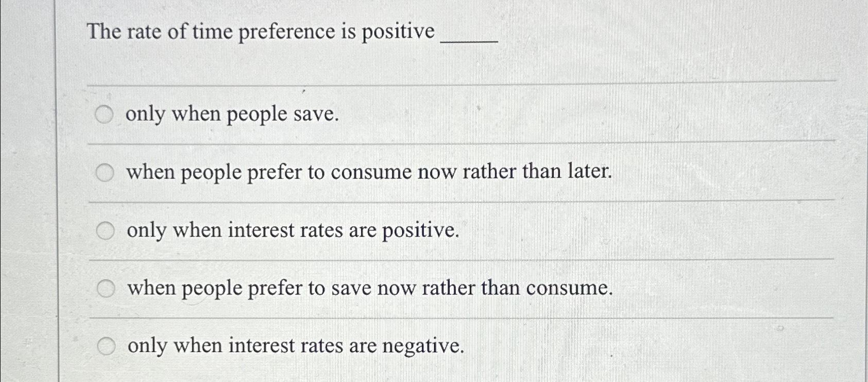Click the text 'only when people save'
Viewport: 868px width, 382px height.
[x=232, y=114]
